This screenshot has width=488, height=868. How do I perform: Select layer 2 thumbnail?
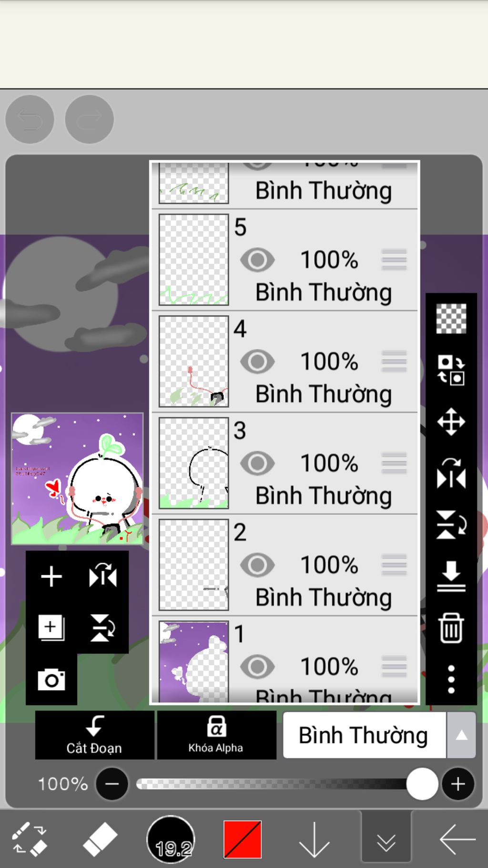pyautogui.click(x=193, y=565)
